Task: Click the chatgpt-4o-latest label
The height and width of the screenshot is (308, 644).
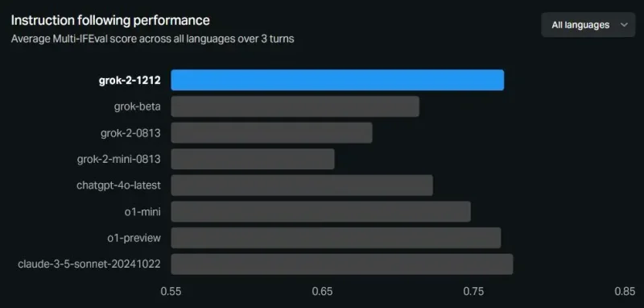Action: click(118, 185)
